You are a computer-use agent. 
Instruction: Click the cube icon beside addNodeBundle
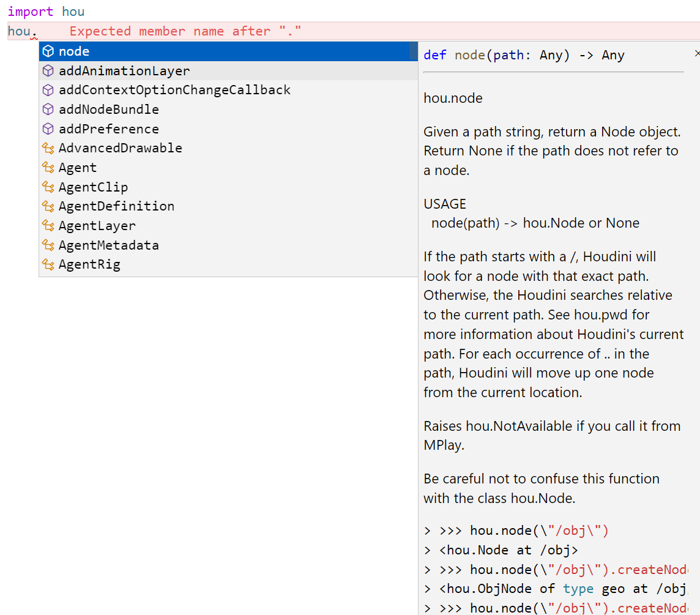click(x=48, y=109)
